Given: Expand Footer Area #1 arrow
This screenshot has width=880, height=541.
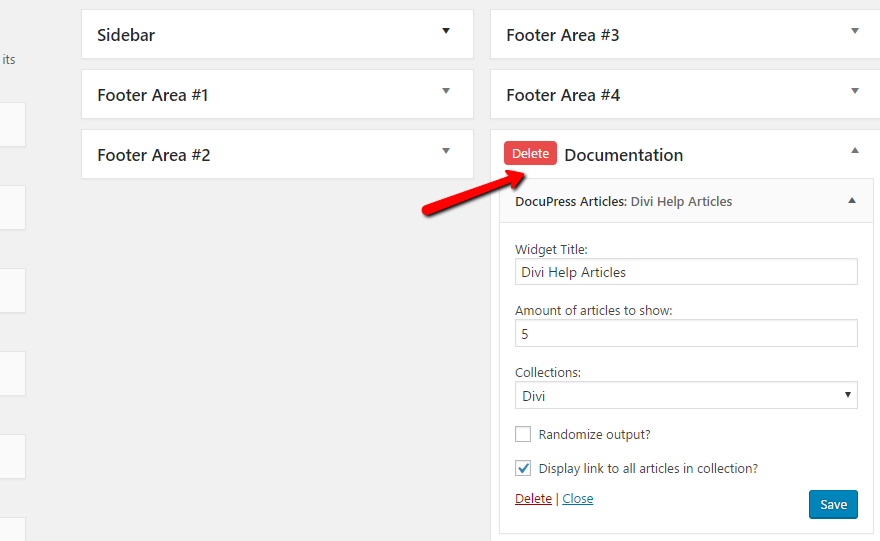Looking at the screenshot, I should [446, 91].
